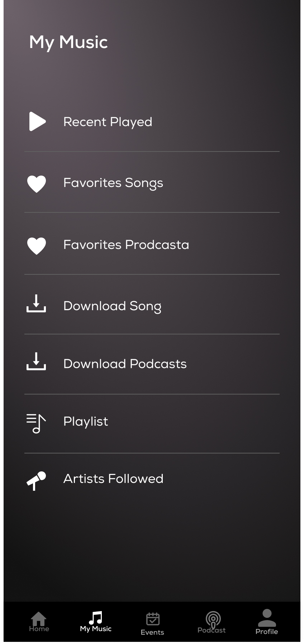Click the download icon for Download Podcasts
The width and height of the screenshot is (304, 644).
tap(36, 361)
